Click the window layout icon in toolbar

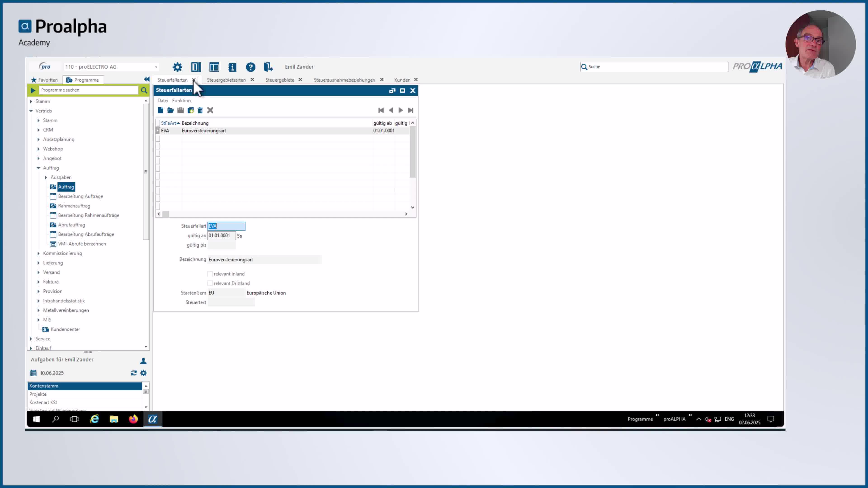214,67
